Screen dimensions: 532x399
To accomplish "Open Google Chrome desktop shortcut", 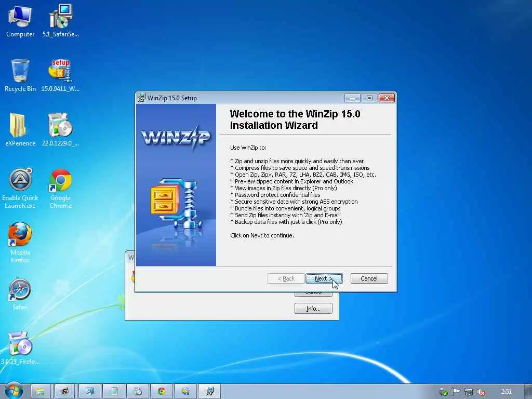I will (x=60, y=188).
